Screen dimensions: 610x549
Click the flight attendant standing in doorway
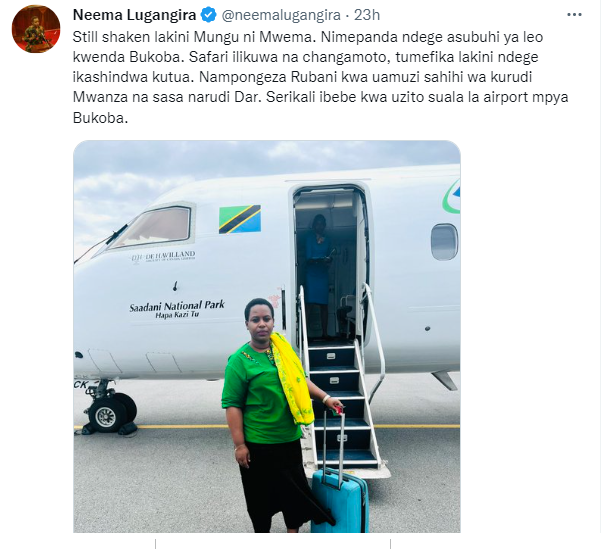pyautogui.click(x=318, y=272)
